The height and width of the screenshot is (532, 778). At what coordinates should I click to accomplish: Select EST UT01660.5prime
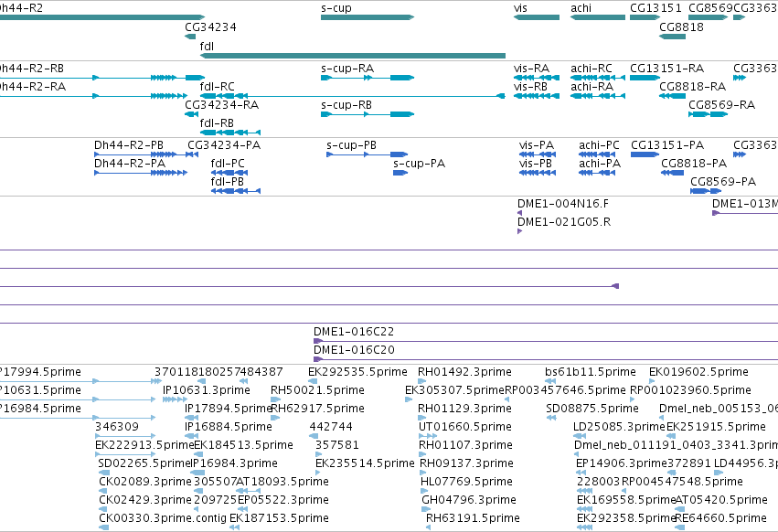pos(428,436)
